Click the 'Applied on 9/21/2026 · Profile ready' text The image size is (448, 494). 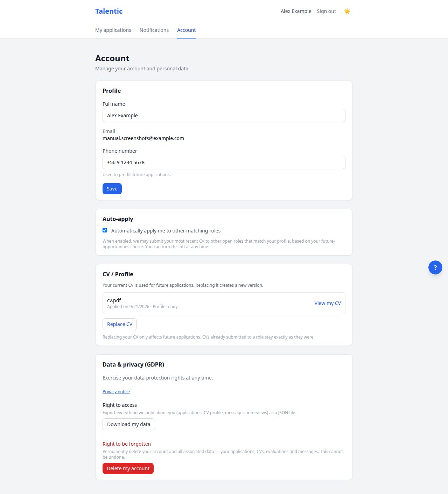(142, 307)
